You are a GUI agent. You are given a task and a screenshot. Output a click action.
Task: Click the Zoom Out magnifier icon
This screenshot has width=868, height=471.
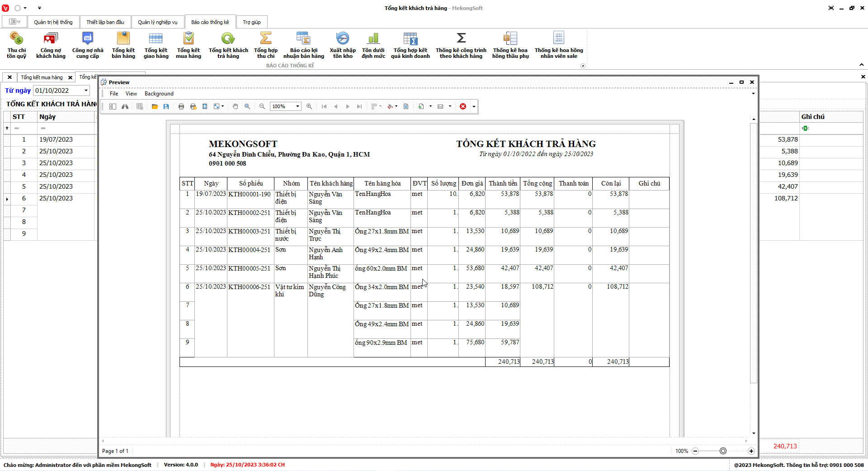coord(262,106)
